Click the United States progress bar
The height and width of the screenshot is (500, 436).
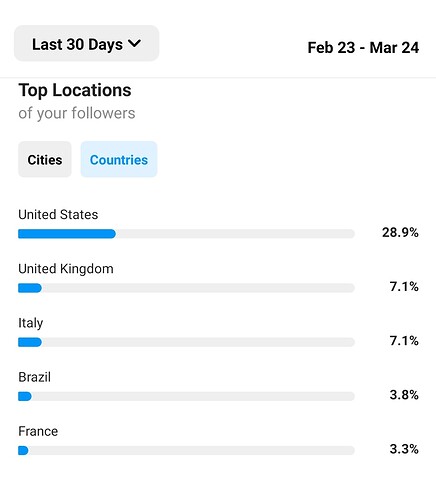pyautogui.click(x=186, y=234)
